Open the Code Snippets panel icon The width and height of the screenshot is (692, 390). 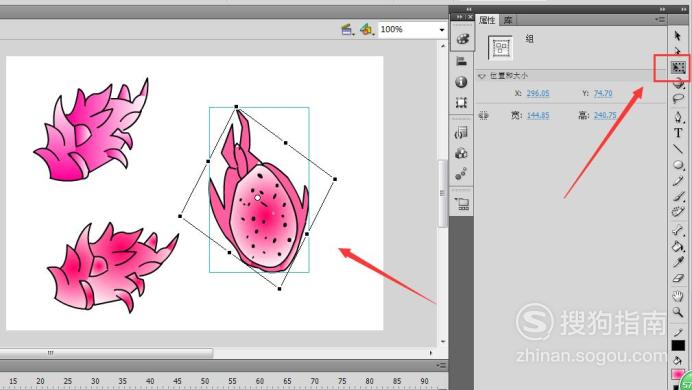[x=461, y=132]
